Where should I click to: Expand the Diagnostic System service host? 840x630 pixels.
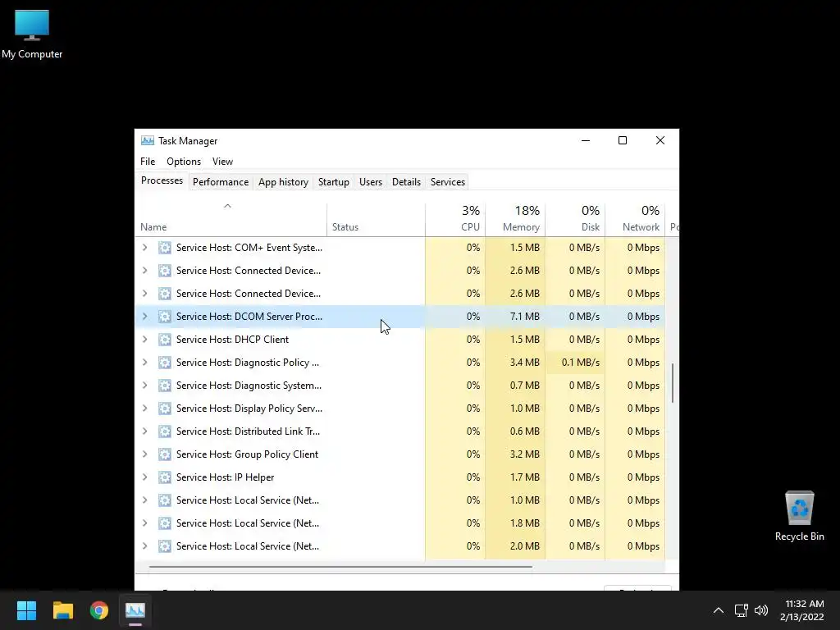pyautogui.click(x=144, y=386)
